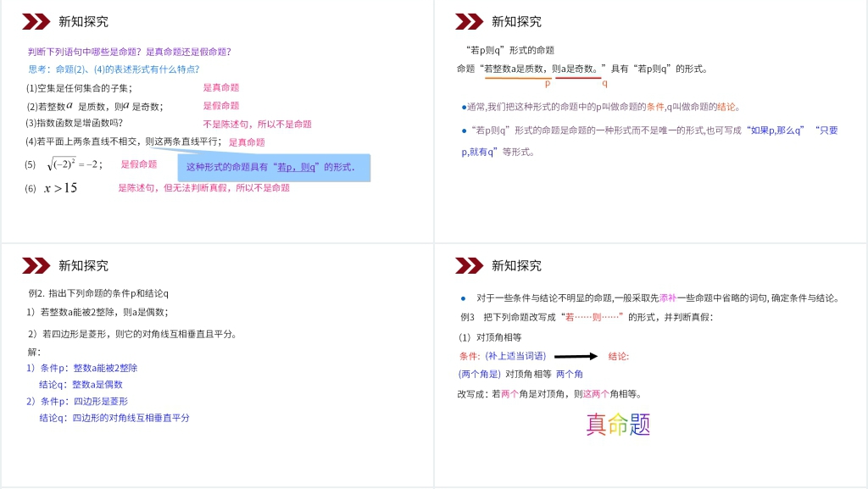Click the square root equation in item (5)

click(74, 164)
